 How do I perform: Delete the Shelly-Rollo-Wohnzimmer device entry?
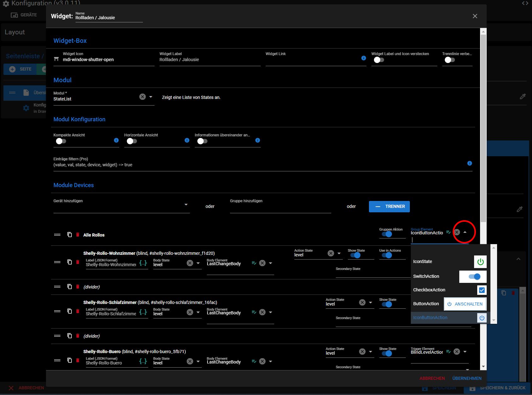coord(78,262)
